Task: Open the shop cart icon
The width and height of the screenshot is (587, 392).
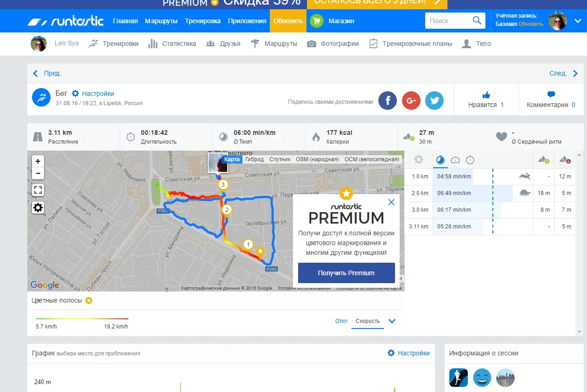Action: pyautogui.click(x=317, y=21)
